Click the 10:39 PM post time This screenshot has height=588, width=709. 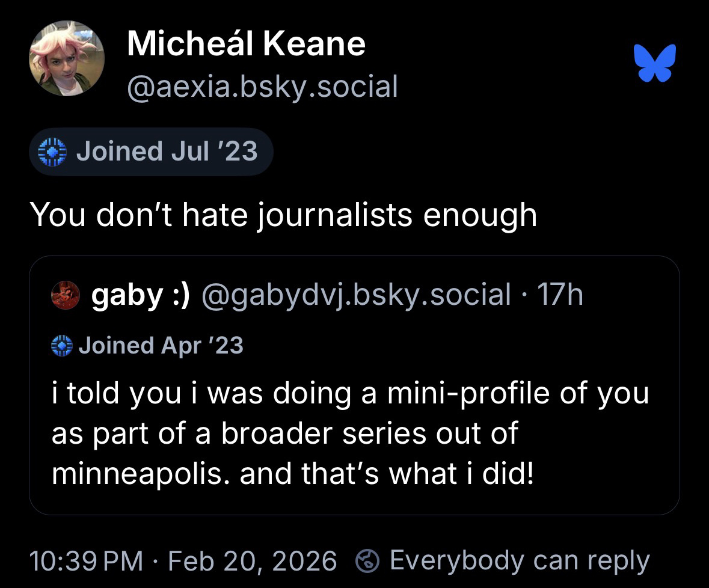pyautogui.click(x=87, y=561)
